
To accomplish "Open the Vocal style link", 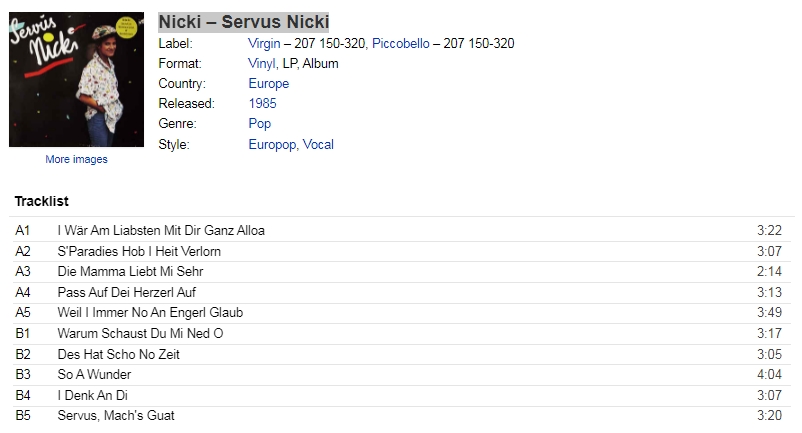I will [x=318, y=144].
